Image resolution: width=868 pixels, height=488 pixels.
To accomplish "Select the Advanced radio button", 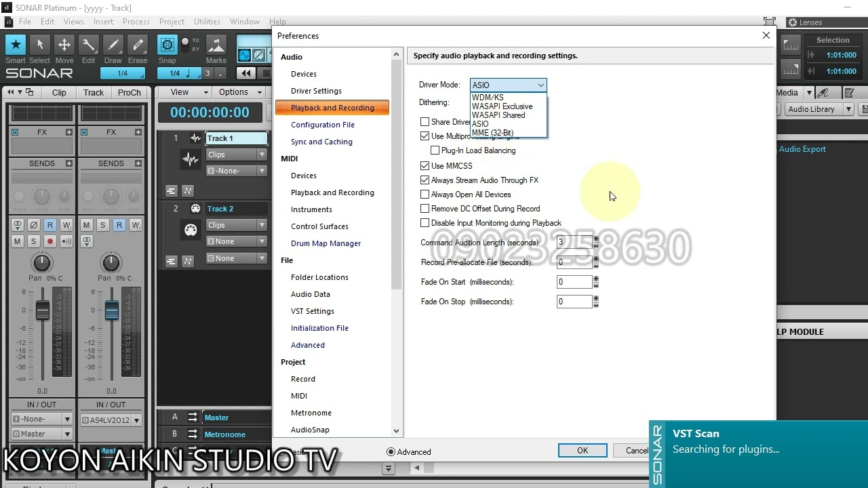I will 391,452.
